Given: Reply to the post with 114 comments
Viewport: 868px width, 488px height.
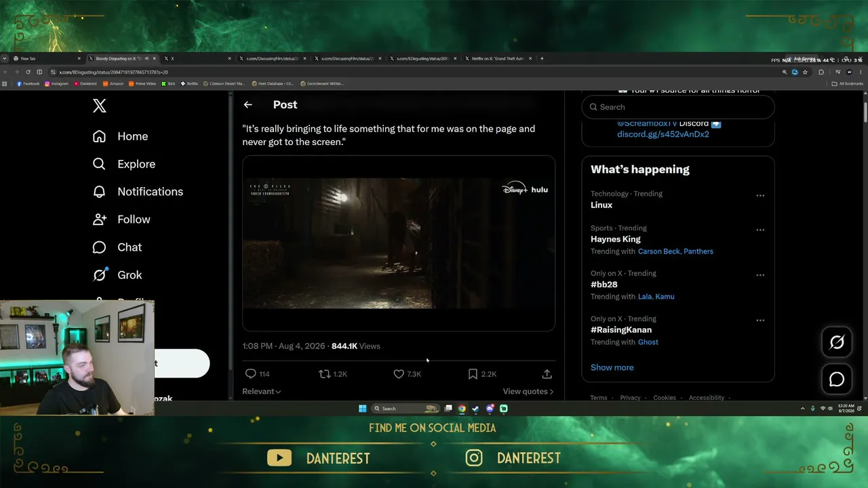Looking at the screenshot, I should point(257,373).
